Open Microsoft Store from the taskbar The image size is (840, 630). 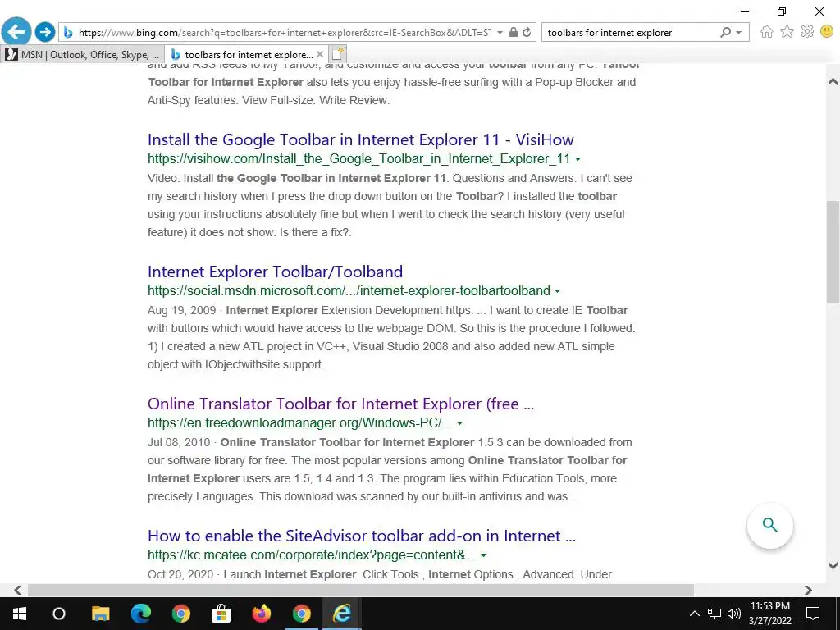221,614
